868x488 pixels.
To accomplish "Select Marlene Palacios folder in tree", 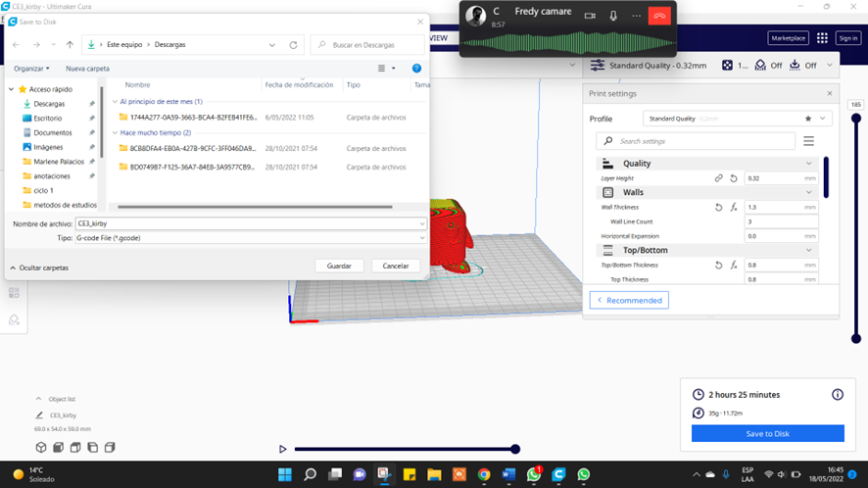I will (59, 161).
